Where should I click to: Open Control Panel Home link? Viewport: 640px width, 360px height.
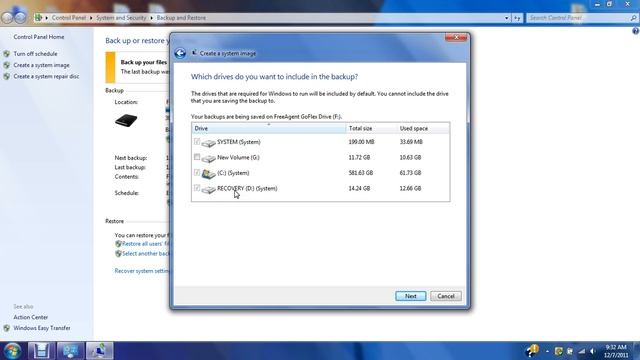tap(39, 37)
